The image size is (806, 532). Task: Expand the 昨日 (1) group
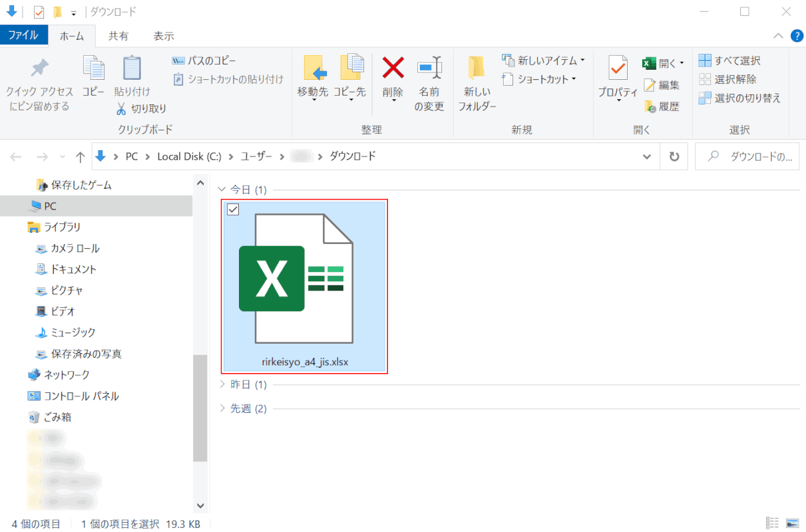pyautogui.click(x=222, y=384)
